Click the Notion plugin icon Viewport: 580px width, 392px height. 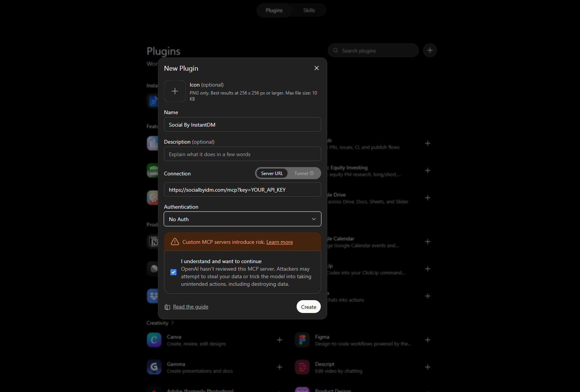152,242
